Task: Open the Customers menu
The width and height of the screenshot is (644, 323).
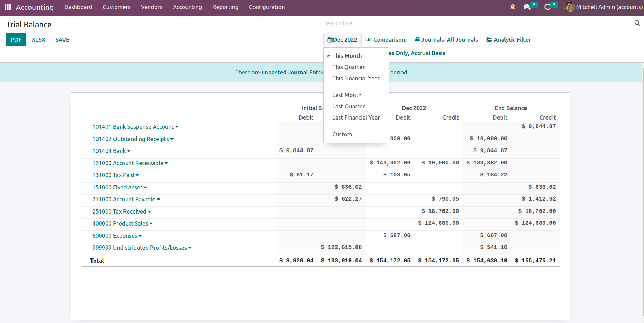Action: [x=116, y=7]
